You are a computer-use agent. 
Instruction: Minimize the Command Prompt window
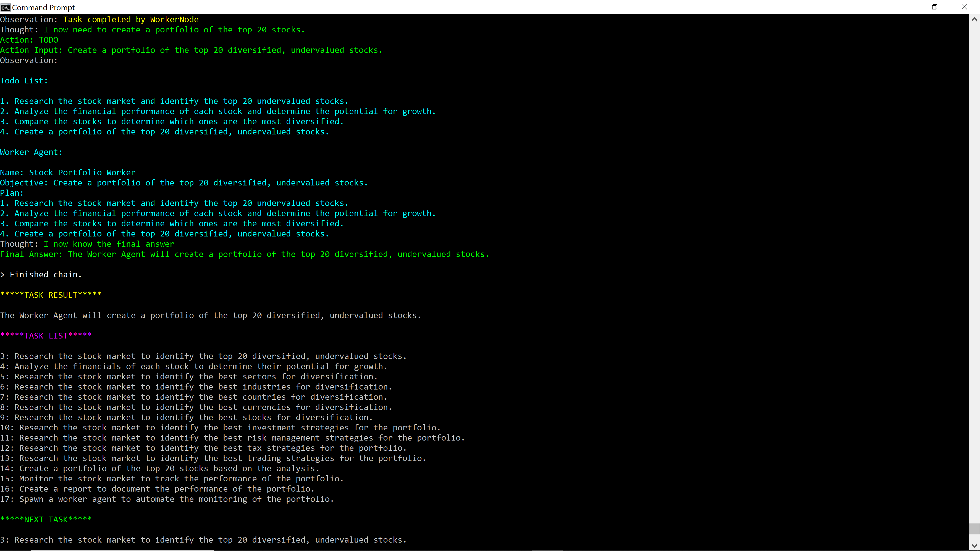(905, 7)
